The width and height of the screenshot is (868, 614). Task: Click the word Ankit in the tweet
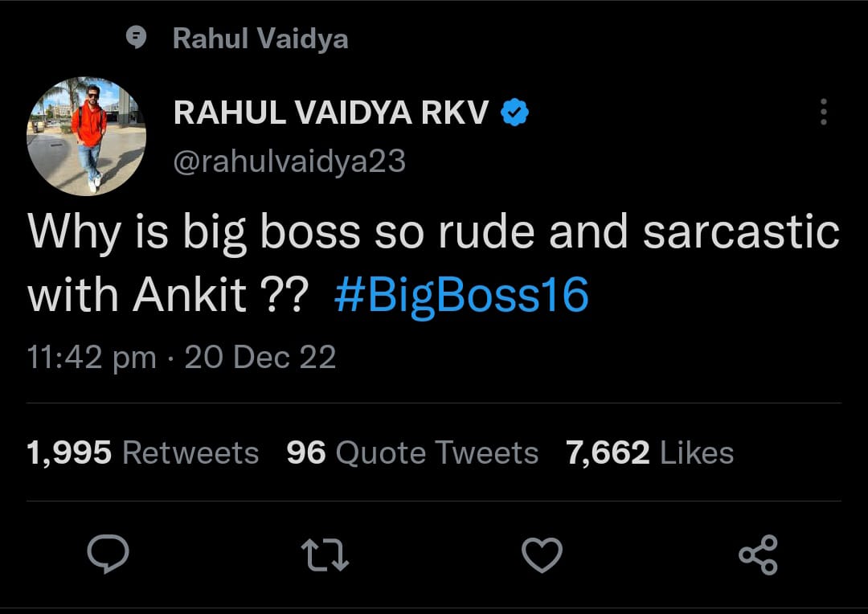190,295
